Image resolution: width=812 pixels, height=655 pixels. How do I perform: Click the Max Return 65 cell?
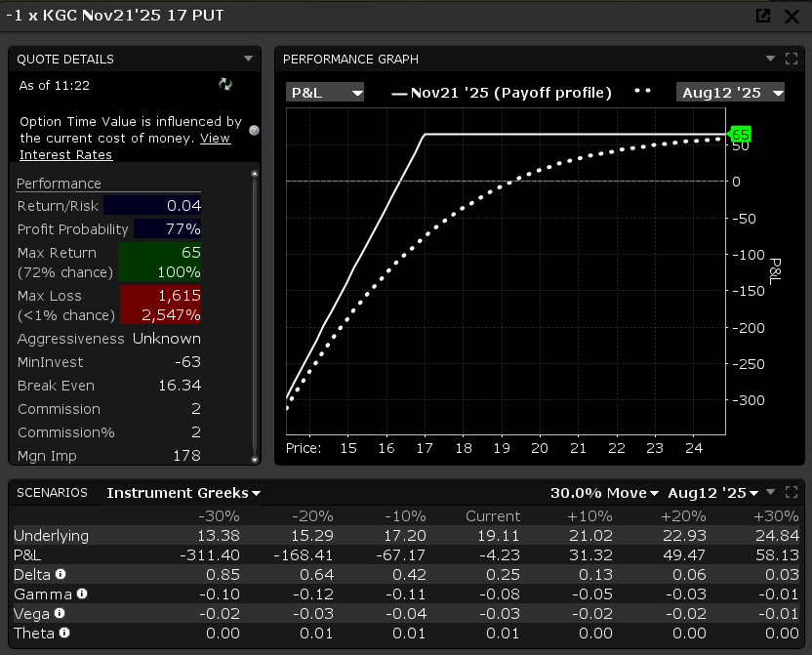coord(159,252)
